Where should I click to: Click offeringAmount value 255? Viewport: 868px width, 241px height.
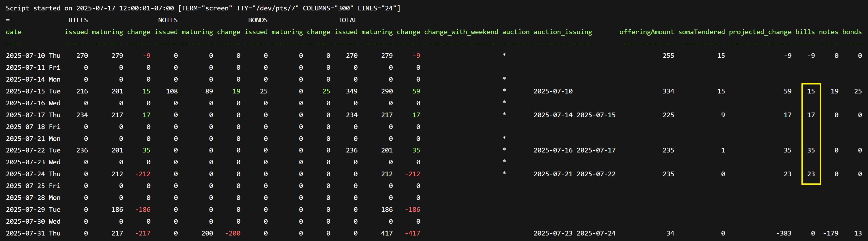click(668, 56)
